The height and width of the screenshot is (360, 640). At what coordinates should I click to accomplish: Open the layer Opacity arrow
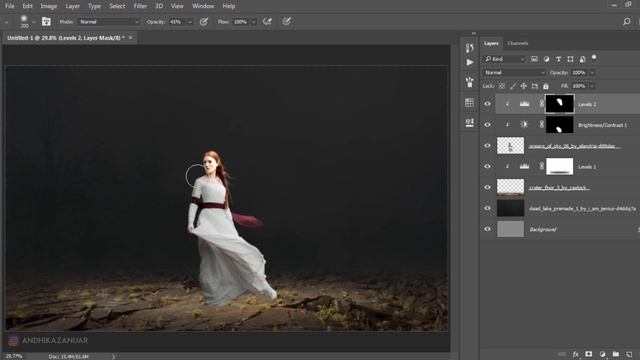(592, 73)
